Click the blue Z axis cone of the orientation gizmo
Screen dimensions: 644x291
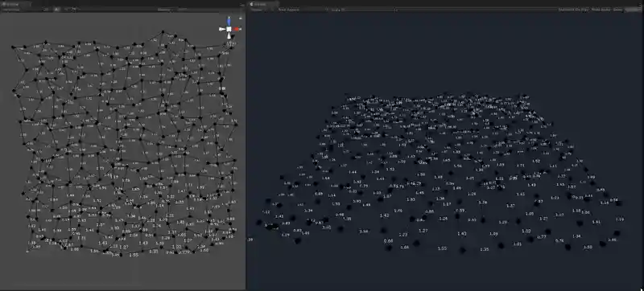pyautogui.click(x=229, y=22)
